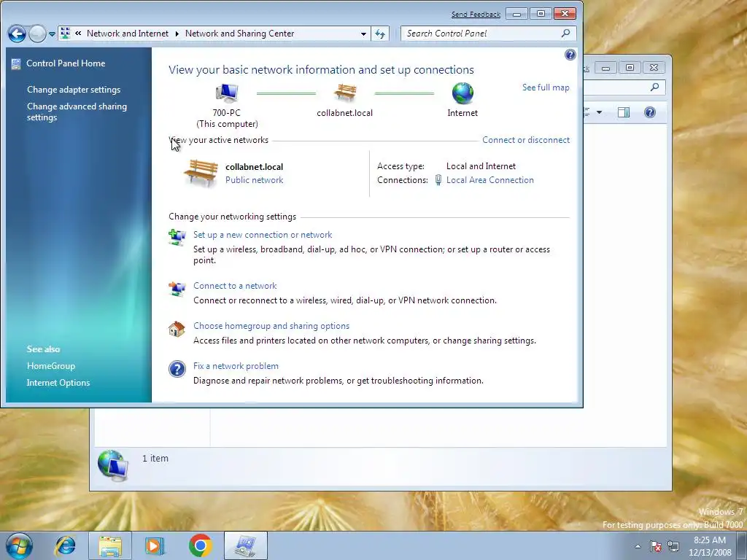Open Windows Media Player from taskbar
The height and width of the screenshot is (560, 747).
click(x=155, y=545)
